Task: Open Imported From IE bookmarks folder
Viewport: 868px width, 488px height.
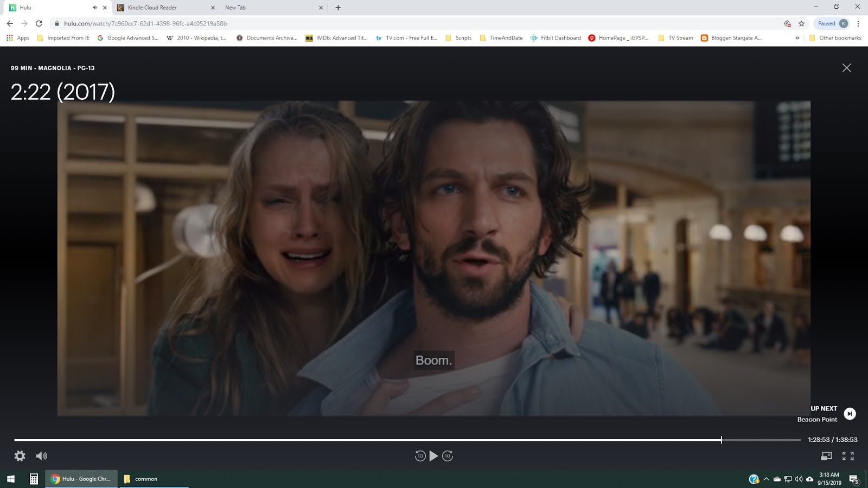Action: click(63, 38)
